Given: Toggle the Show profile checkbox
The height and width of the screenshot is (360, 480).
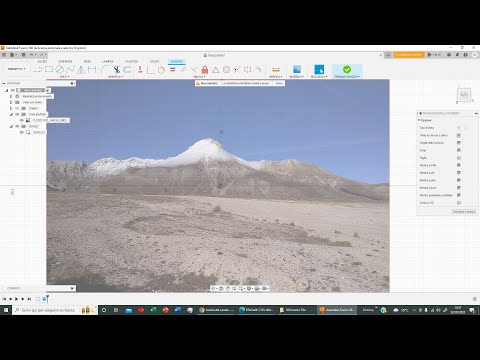Looking at the screenshot, I should pyautogui.click(x=459, y=165).
